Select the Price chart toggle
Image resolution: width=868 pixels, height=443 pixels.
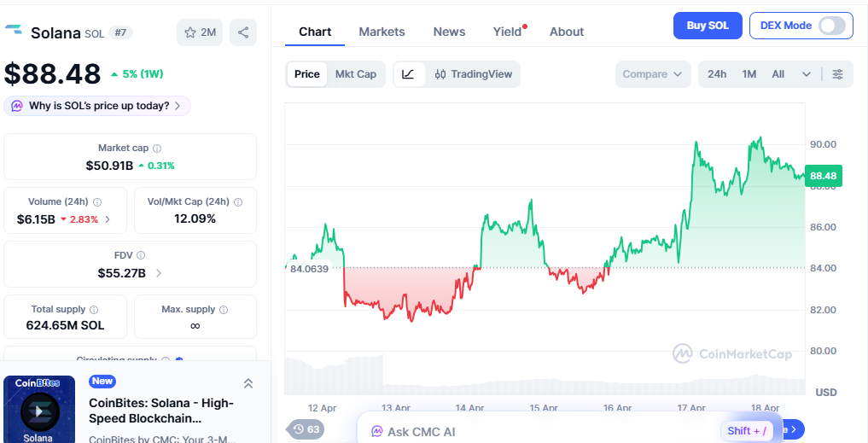(306, 74)
